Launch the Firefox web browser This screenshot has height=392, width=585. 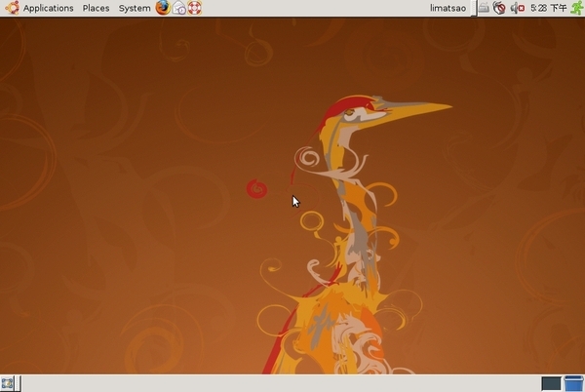pos(163,8)
